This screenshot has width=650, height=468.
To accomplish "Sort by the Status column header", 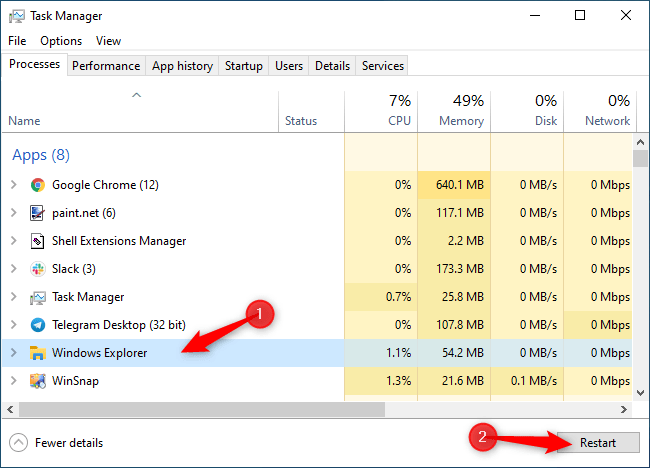I will 311,112.
